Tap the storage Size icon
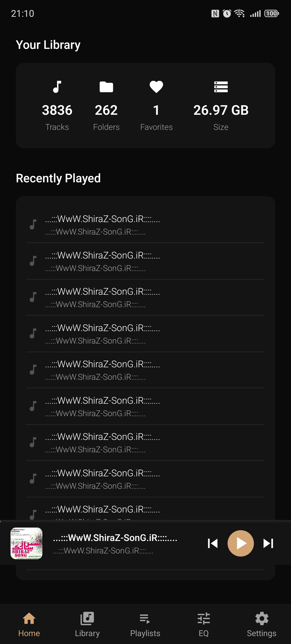 [x=221, y=87]
